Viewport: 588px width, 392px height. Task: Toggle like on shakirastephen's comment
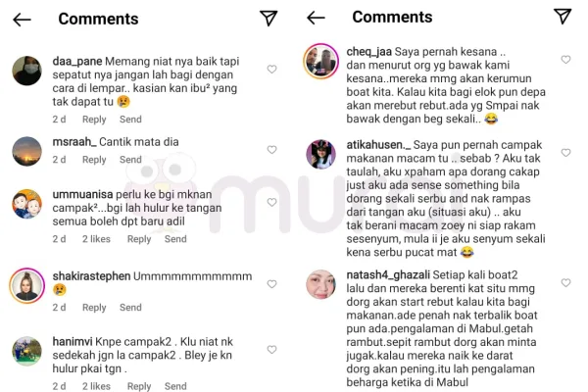[x=271, y=284]
